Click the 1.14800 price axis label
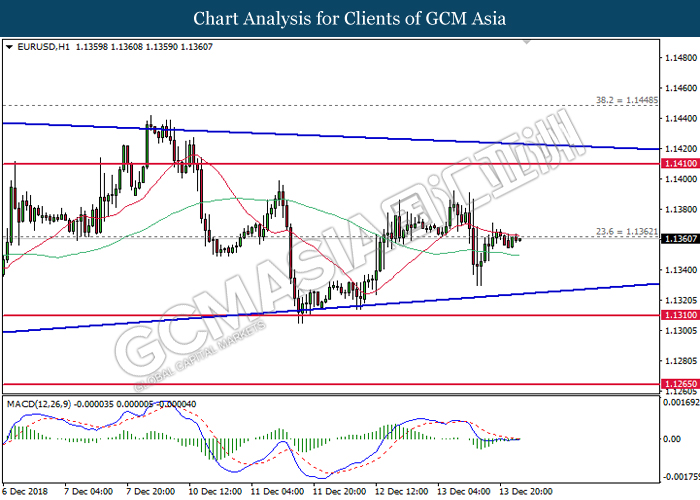Viewport: 700px width, 500px height. pos(681,58)
